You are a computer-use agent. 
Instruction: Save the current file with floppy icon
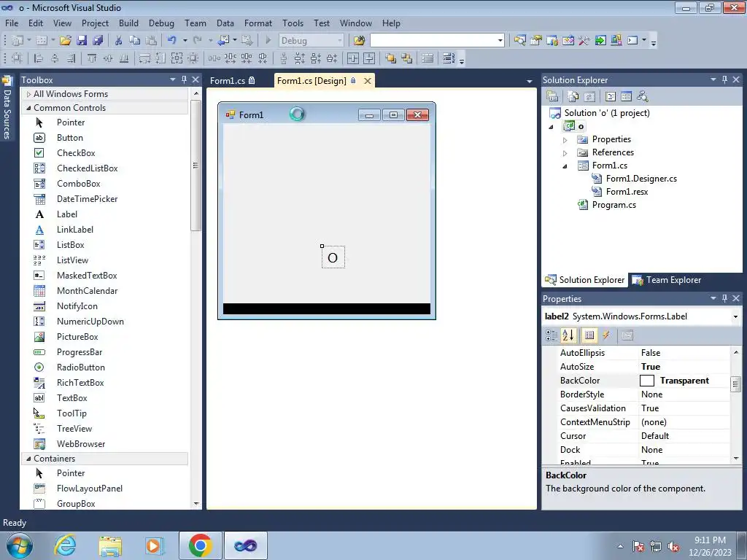82,41
